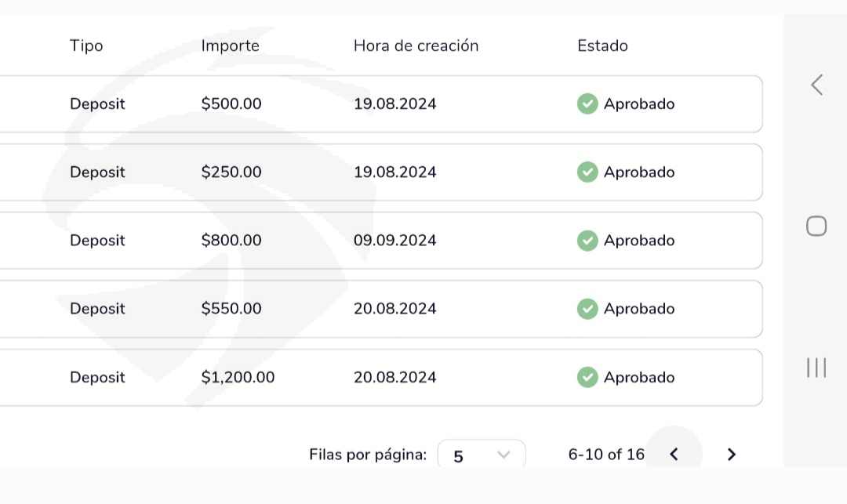847x504 pixels.
Task: Click green checkmark on $800.00 deposit
Action: tap(587, 241)
